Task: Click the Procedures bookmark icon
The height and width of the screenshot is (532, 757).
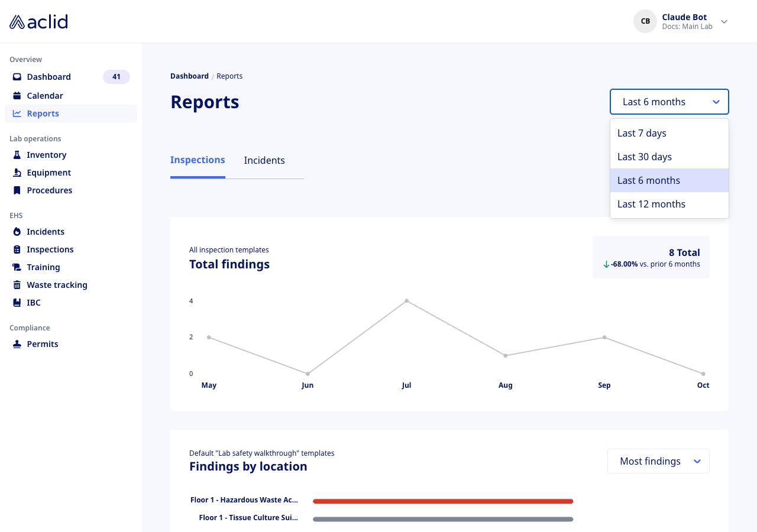Action: click(x=17, y=190)
